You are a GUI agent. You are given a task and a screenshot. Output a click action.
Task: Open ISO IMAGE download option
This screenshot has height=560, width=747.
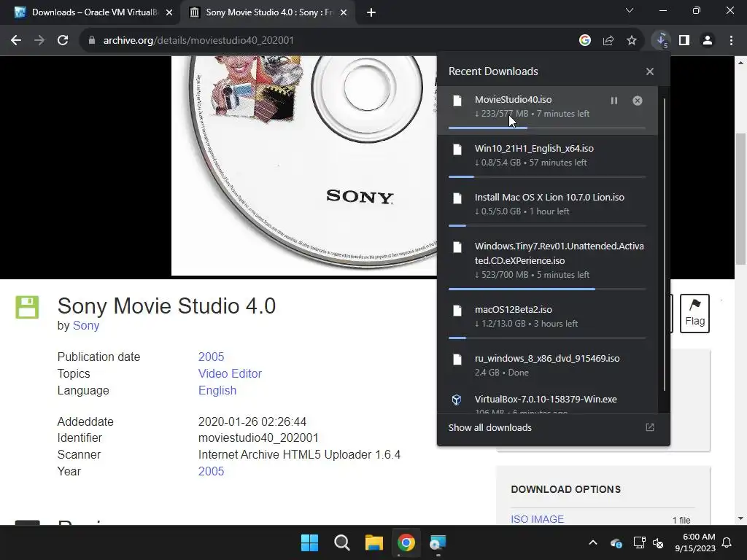tap(537, 519)
